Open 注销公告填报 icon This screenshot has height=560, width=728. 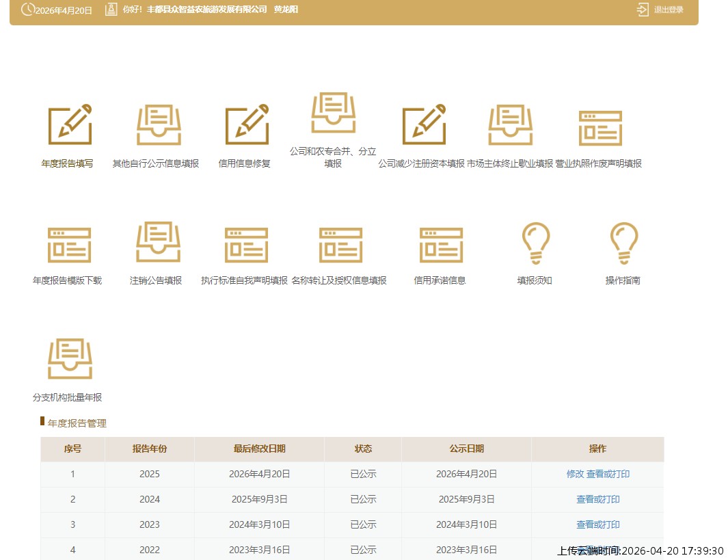(x=158, y=242)
